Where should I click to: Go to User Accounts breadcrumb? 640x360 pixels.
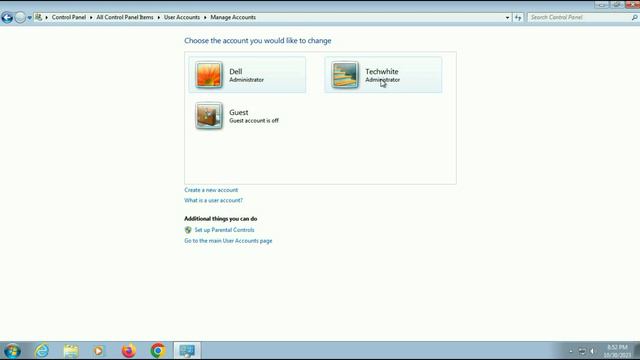tap(182, 17)
